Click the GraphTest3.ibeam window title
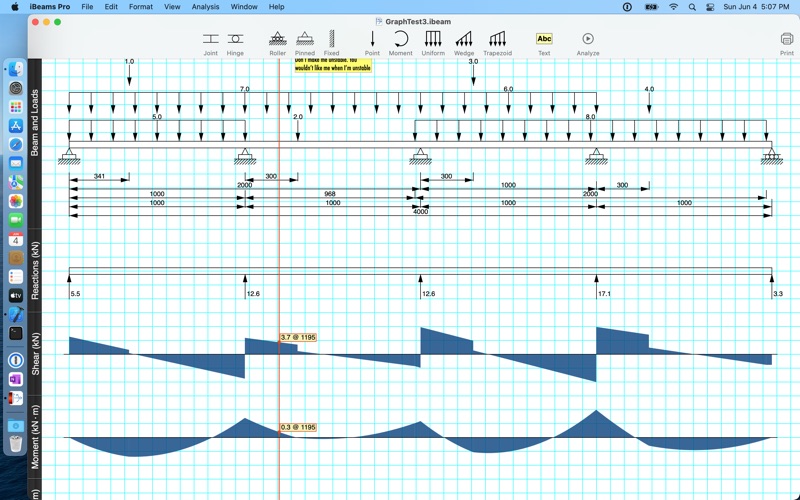Viewport: 800px width, 500px height. [x=418, y=21]
